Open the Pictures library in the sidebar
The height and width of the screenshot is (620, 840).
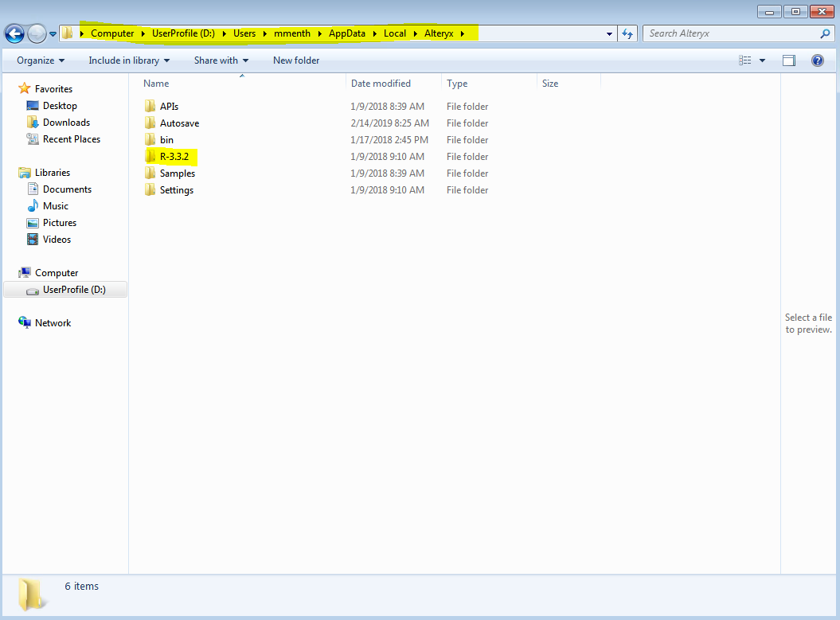click(x=58, y=222)
